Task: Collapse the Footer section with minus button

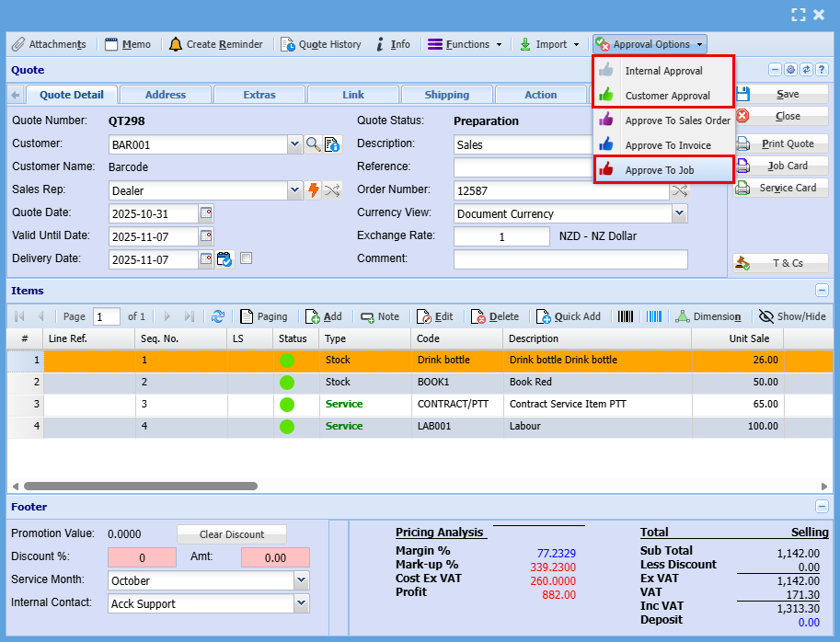Action: (x=822, y=507)
